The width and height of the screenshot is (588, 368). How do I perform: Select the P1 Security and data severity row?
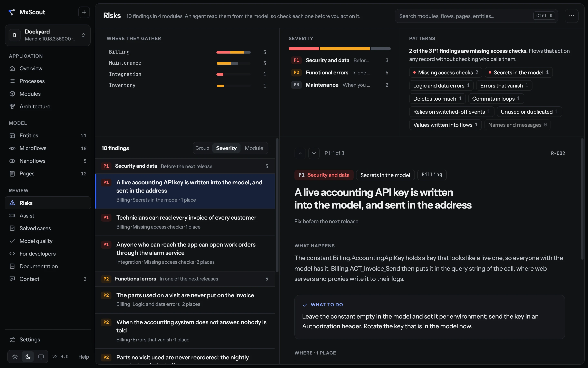tap(340, 60)
